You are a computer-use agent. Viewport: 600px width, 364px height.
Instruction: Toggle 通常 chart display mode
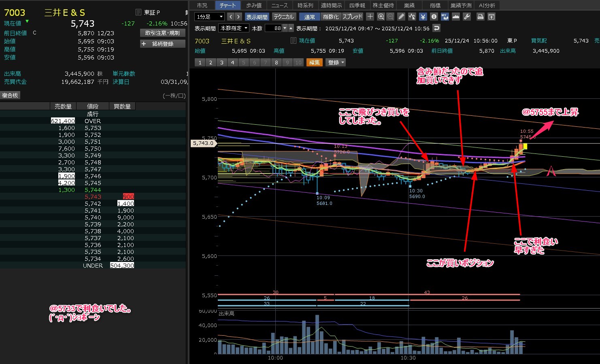coord(310,17)
